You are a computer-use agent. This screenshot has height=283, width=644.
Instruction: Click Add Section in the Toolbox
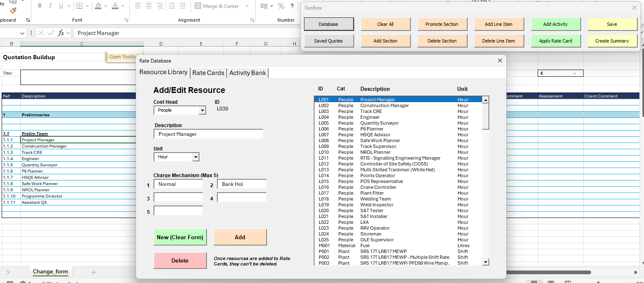click(x=385, y=41)
